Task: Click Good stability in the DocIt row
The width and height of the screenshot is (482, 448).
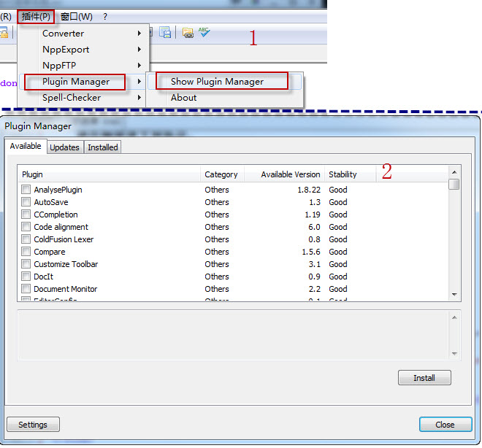Action: [338, 277]
